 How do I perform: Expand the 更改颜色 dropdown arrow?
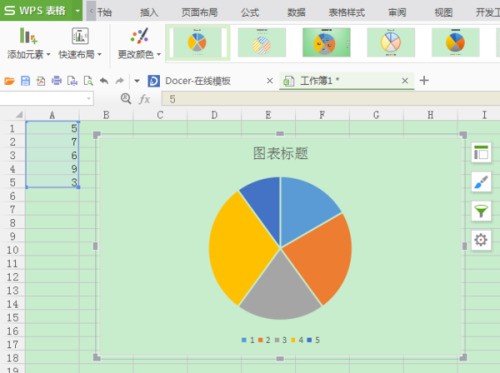pos(159,54)
